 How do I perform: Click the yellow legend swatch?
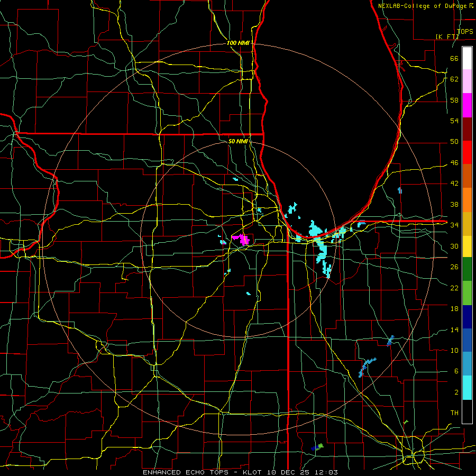coord(467,246)
